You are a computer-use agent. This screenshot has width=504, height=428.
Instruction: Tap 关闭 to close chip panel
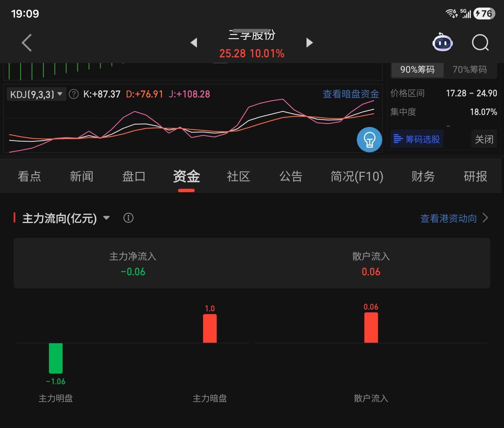(x=484, y=139)
